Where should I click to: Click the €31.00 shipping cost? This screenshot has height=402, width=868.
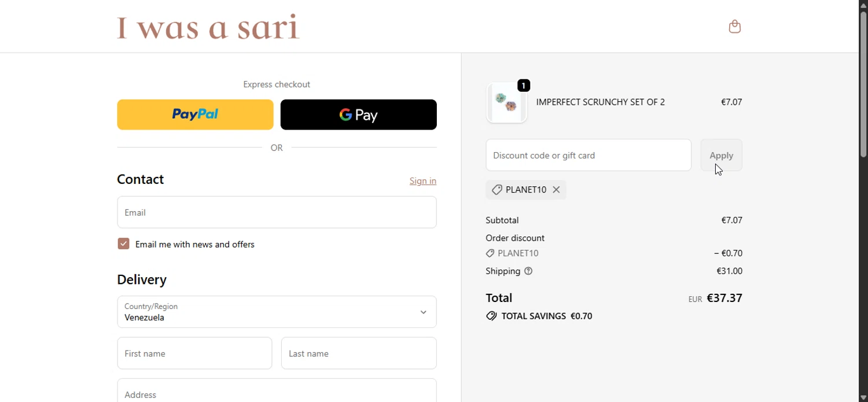729,271
